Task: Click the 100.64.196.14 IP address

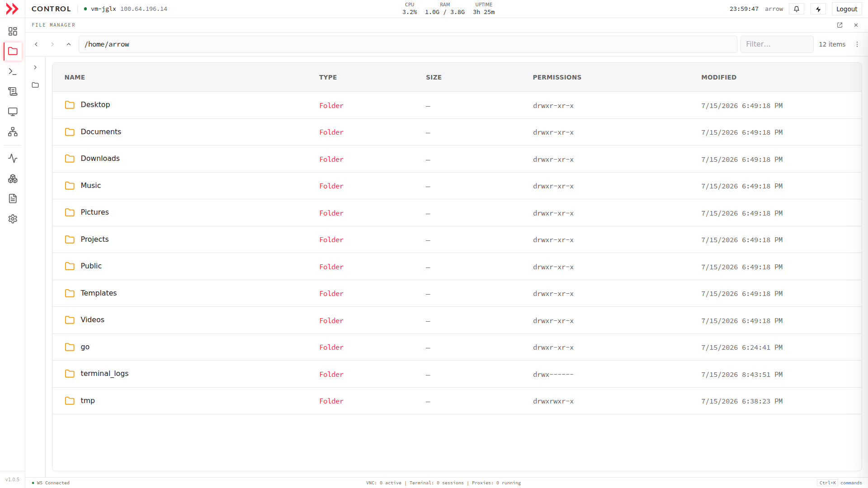Action: tap(144, 9)
